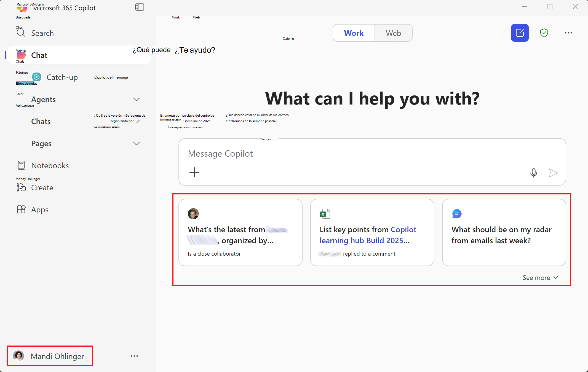Viewport: 588px width, 372px height.
Task: Select Chat in the navigation sidebar
Action: point(39,55)
